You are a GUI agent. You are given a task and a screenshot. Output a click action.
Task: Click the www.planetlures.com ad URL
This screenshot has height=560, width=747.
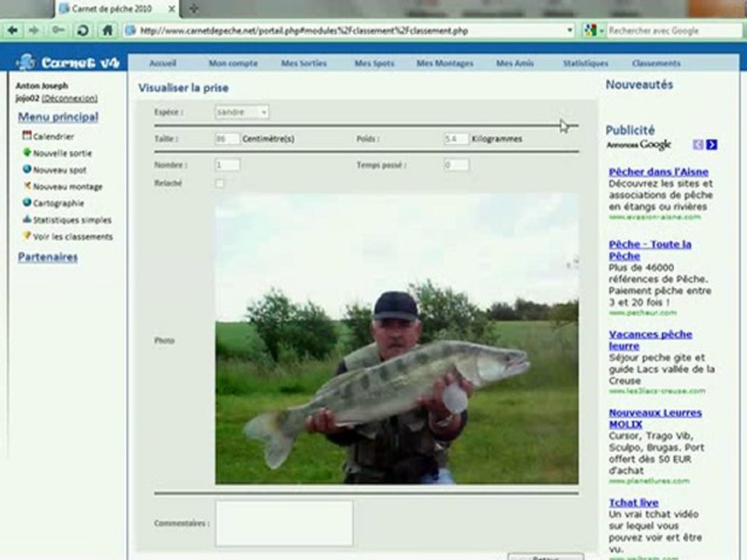649,481
